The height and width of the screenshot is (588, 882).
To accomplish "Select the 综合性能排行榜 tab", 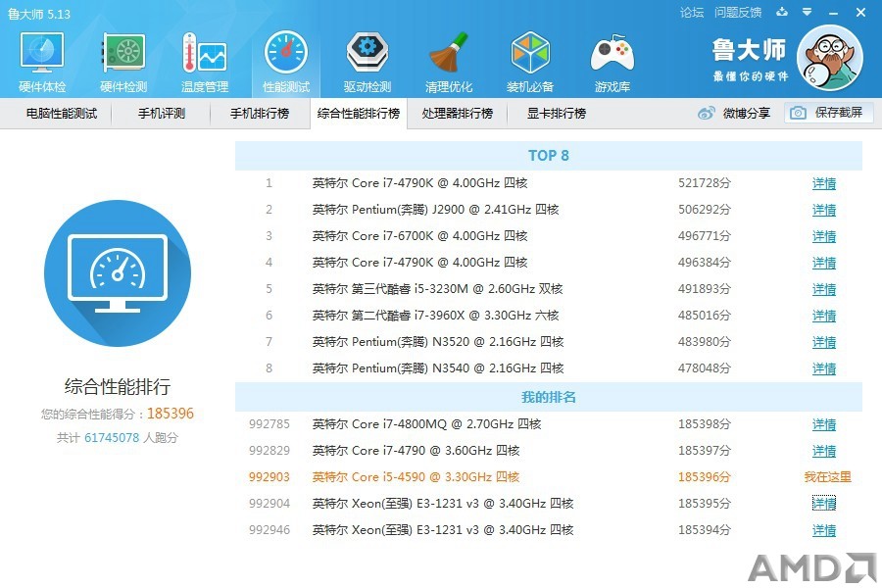I will click(359, 114).
